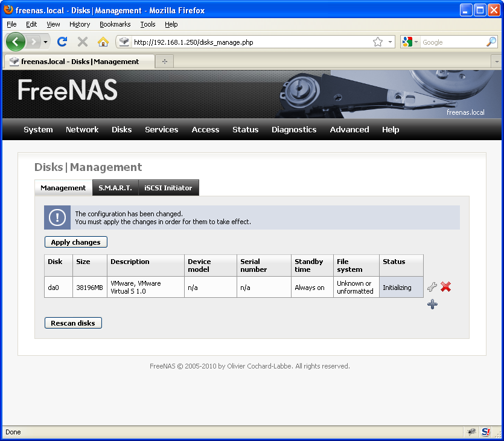Delete disk da0 with the red X icon
The width and height of the screenshot is (504, 441).
(445, 286)
